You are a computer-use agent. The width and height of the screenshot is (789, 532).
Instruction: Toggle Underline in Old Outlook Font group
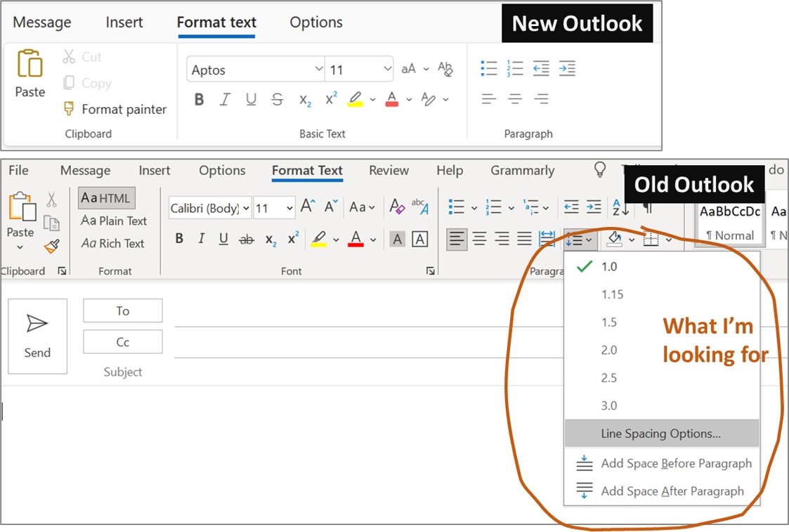point(223,238)
